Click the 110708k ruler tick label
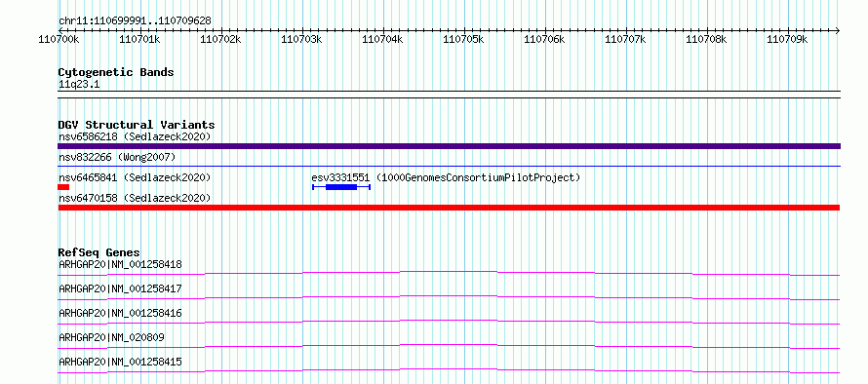This screenshot has width=868, height=384. pyautogui.click(x=706, y=39)
